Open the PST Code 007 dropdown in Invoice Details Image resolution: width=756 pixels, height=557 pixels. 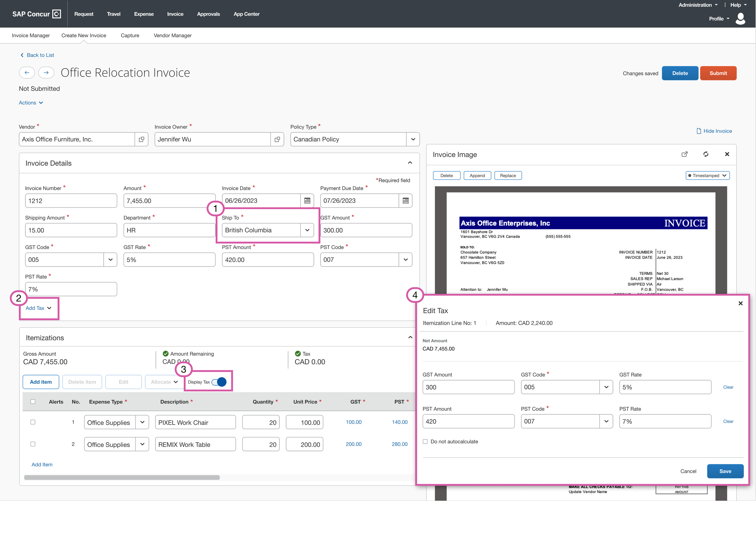(406, 260)
